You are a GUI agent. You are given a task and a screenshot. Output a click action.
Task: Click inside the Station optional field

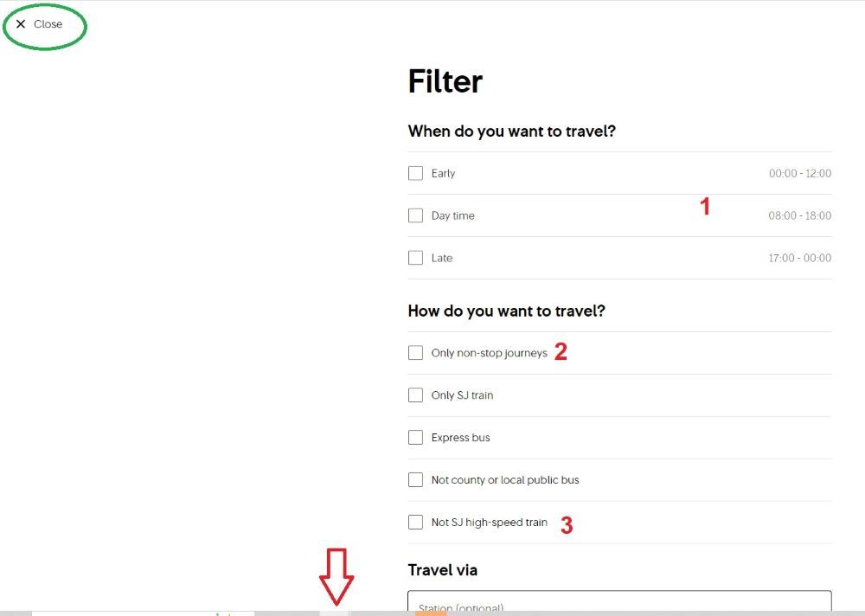click(x=619, y=606)
